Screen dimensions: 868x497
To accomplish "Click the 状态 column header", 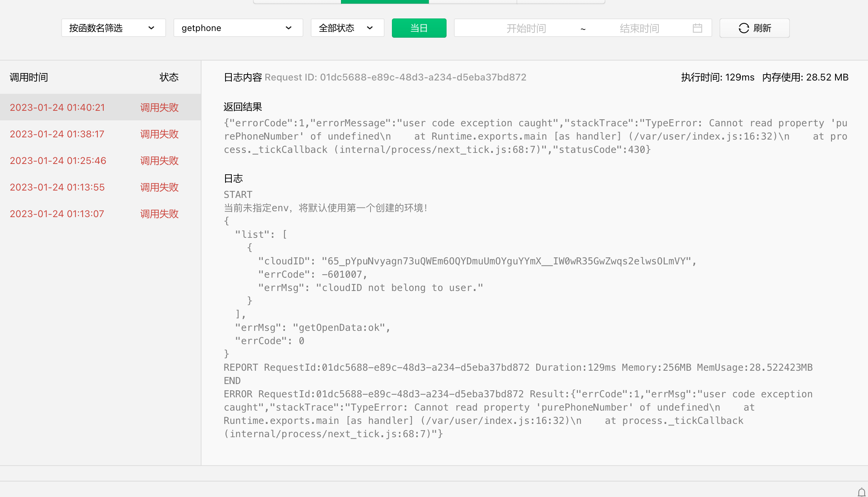I will coord(169,77).
